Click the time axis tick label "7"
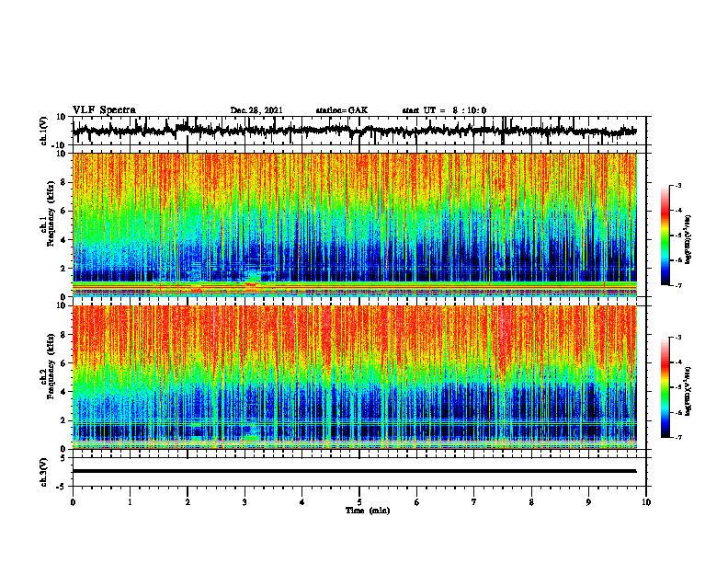This screenshot has width=728, height=563. tap(474, 502)
